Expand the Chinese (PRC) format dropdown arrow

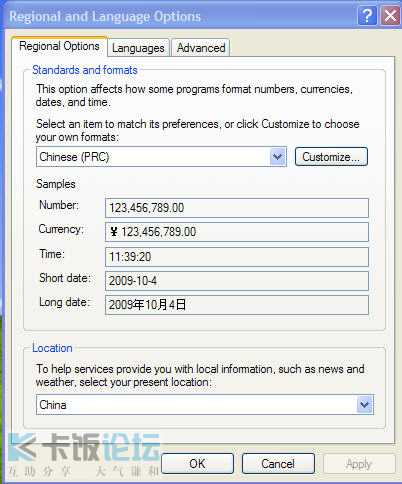[x=278, y=157]
